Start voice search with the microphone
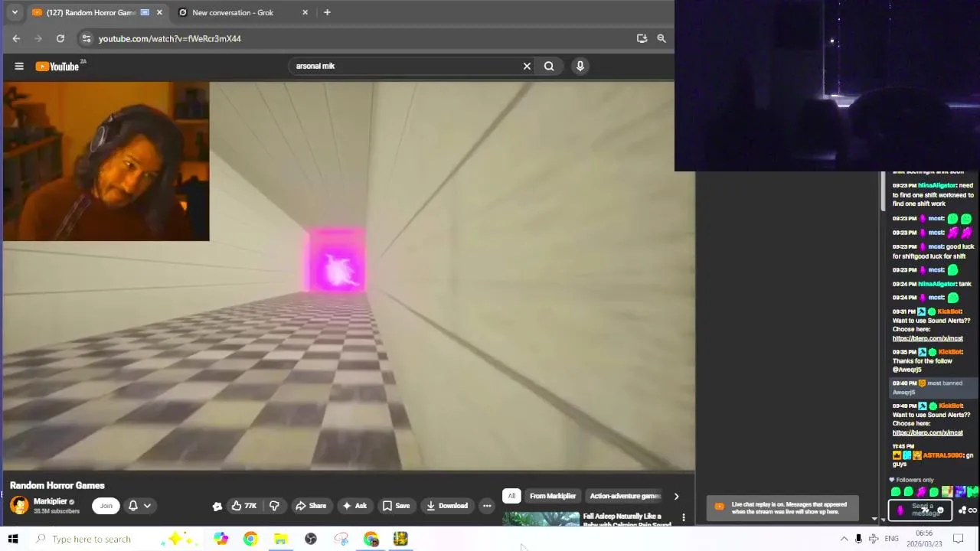980x551 pixels. [580, 66]
